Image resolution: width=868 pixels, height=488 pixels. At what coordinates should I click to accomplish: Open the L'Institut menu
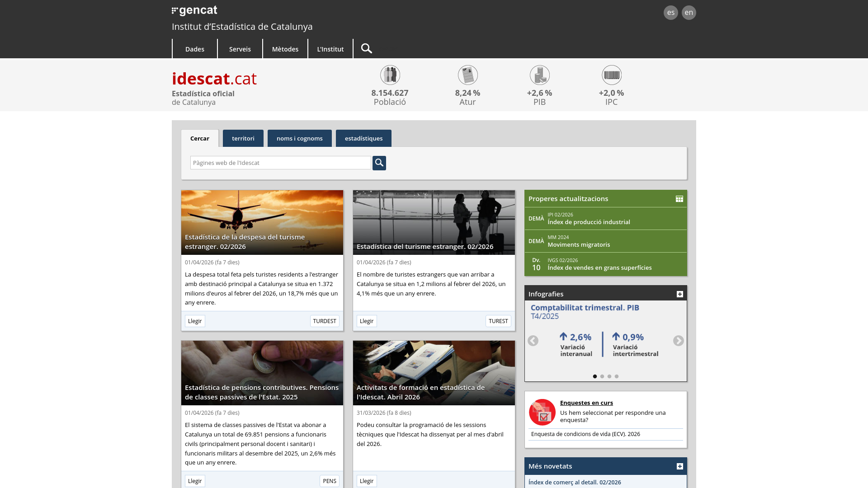tap(330, 49)
